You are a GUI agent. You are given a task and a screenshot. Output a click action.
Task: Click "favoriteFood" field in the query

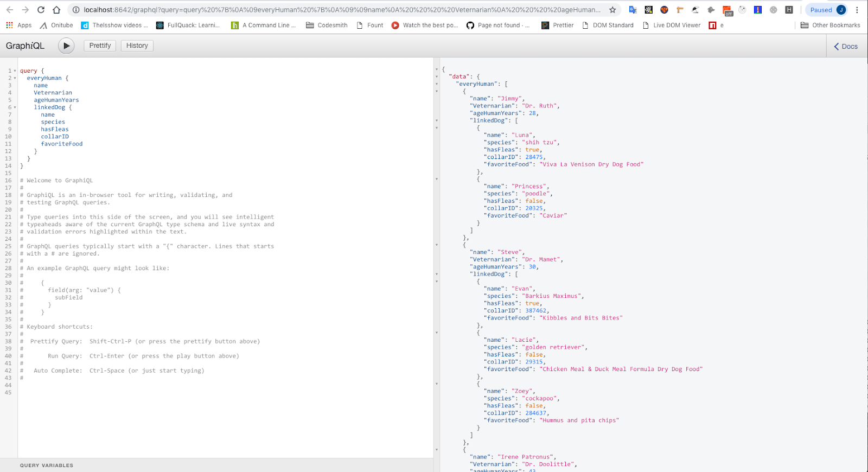[x=62, y=144]
